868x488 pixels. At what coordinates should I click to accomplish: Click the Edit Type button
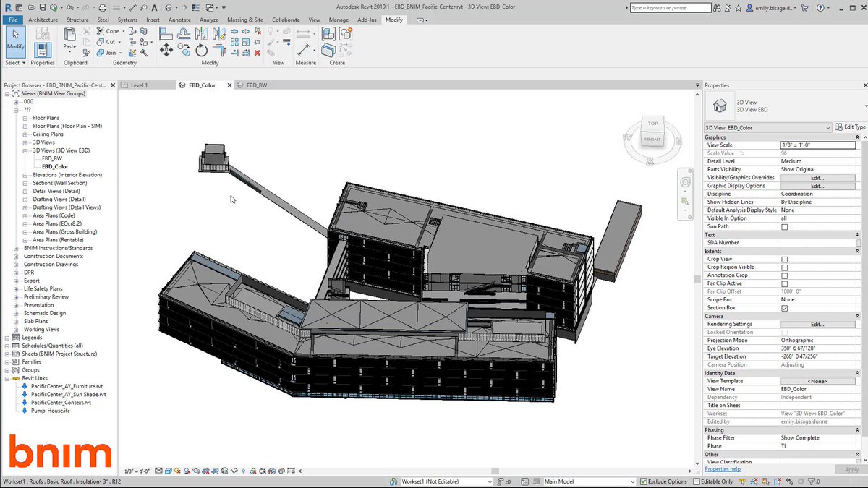pyautogui.click(x=850, y=127)
